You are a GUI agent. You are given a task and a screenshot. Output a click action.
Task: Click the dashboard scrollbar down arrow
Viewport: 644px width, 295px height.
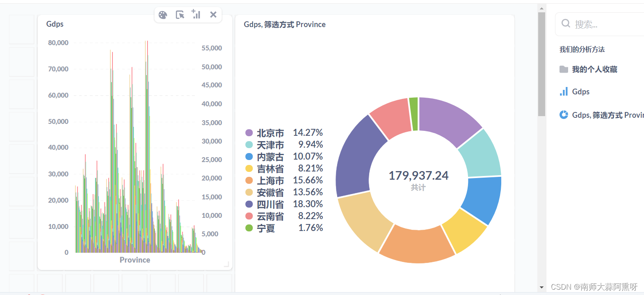pos(541,287)
